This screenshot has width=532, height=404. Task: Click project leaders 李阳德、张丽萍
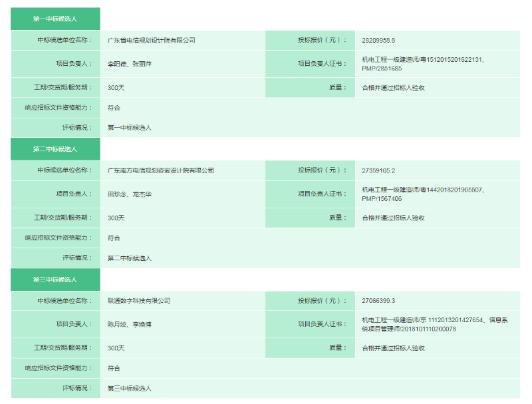[130, 65]
